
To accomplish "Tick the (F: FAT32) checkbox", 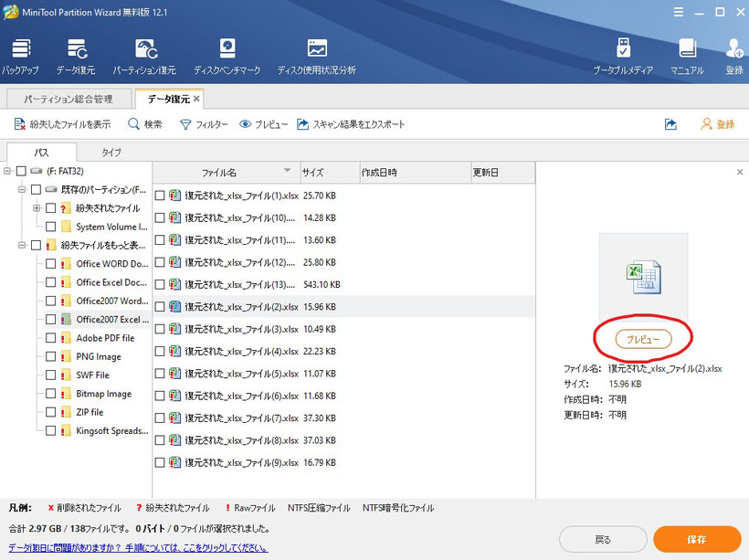I will coord(21,171).
